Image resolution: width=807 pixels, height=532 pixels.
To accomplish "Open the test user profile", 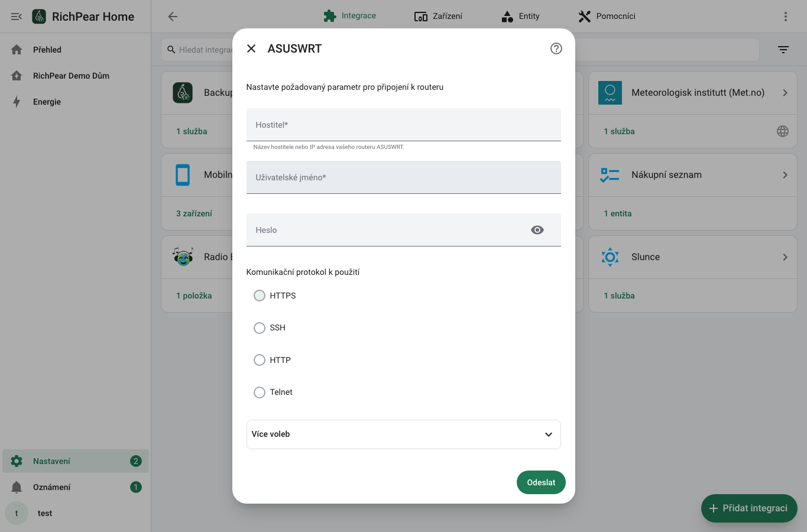I will tap(76, 513).
